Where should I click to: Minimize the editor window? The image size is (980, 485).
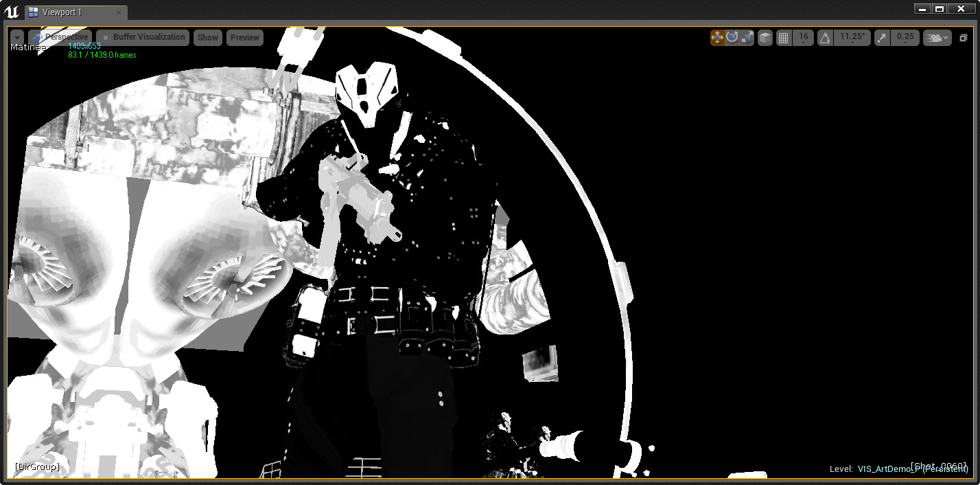(x=923, y=9)
